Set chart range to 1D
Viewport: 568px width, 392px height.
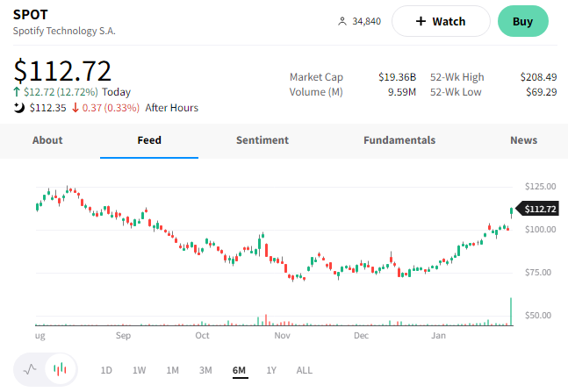[x=106, y=370]
